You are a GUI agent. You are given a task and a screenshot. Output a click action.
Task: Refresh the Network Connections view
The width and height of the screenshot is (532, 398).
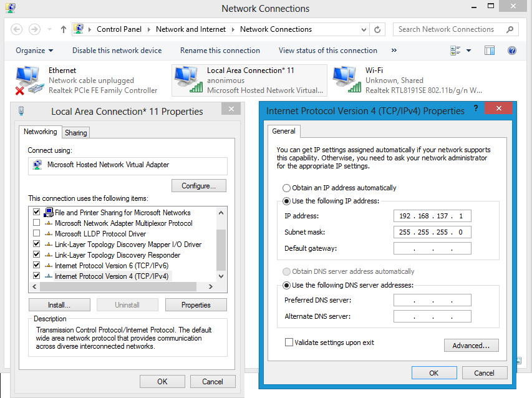pos(377,29)
